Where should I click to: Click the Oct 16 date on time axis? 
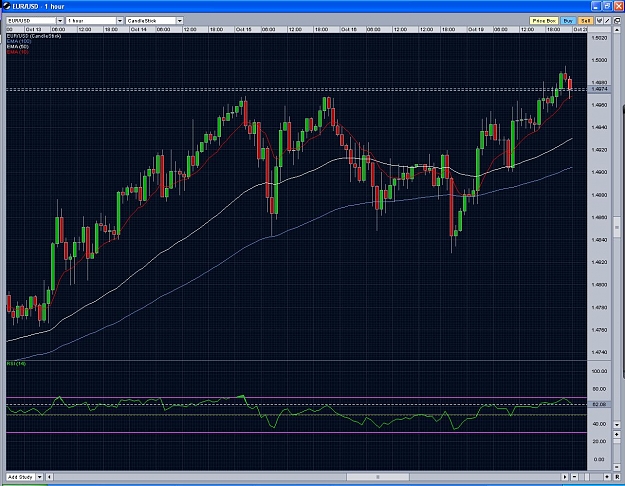tap(349, 30)
